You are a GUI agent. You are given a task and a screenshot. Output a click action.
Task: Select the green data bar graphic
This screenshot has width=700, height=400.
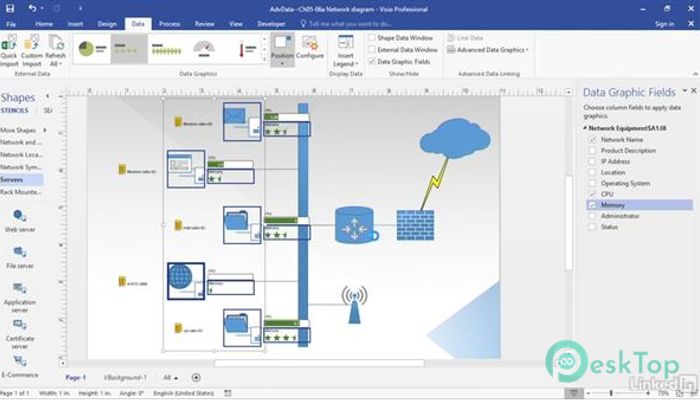pyautogui.click(x=167, y=49)
